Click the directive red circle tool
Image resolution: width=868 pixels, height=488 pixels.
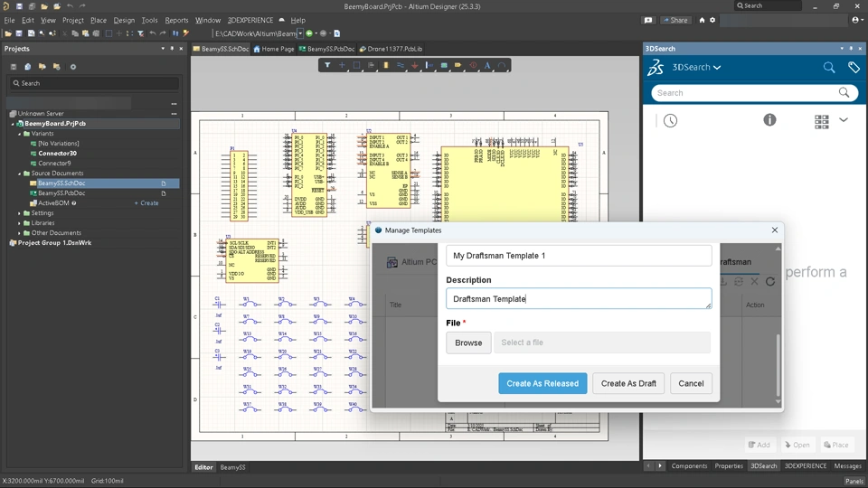point(473,65)
